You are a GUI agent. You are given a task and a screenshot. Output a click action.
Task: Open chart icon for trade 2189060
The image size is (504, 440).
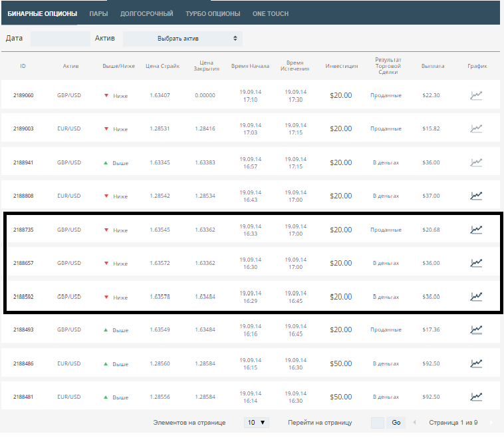point(476,95)
